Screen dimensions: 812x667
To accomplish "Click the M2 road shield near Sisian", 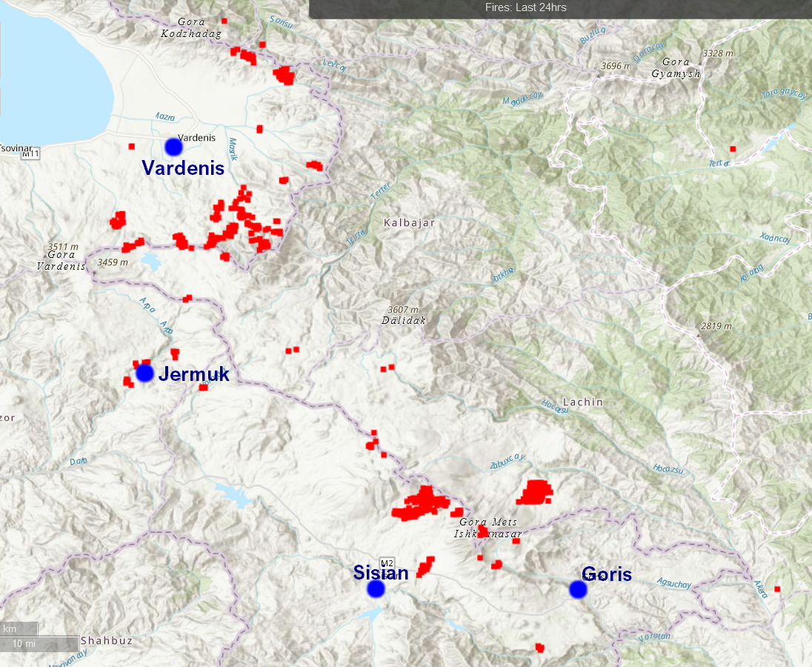I will pyautogui.click(x=387, y=562).
